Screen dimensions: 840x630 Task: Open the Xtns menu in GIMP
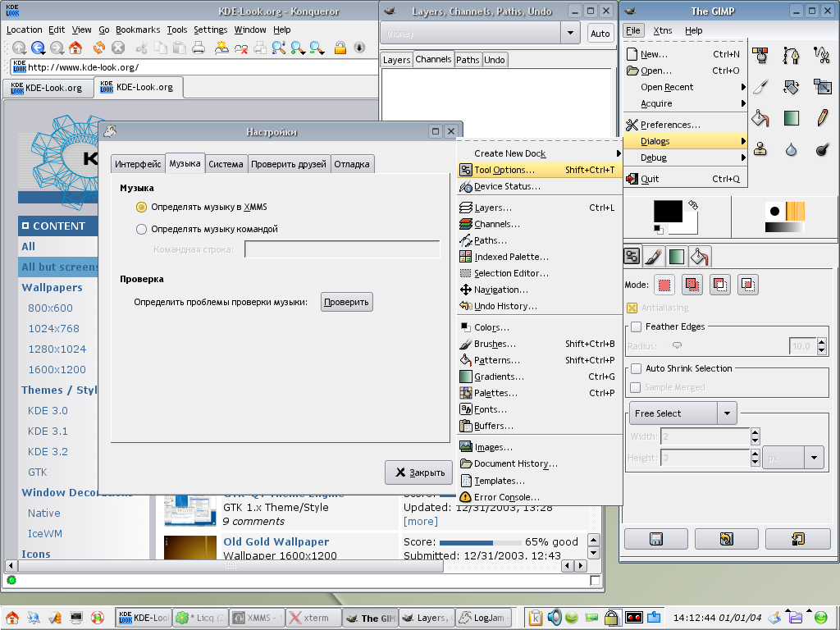(662, 30)
